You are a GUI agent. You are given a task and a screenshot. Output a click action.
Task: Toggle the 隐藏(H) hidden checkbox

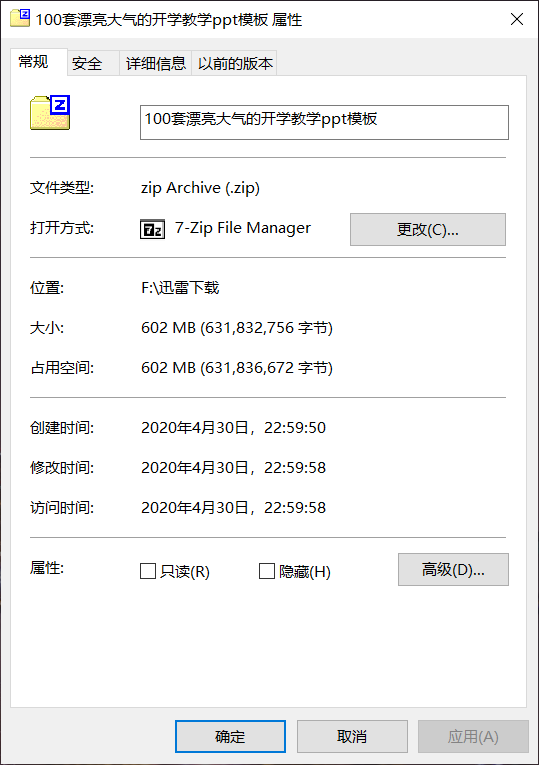click(x=266, y=571)
